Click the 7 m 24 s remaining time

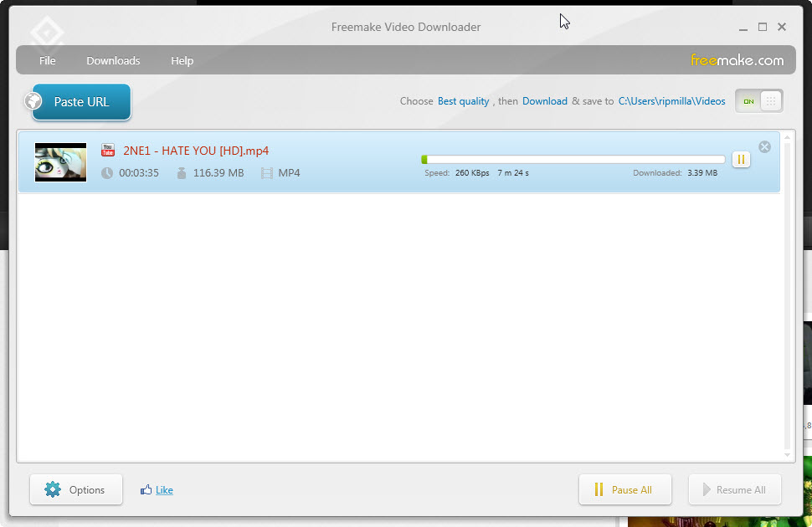point(513,173)
